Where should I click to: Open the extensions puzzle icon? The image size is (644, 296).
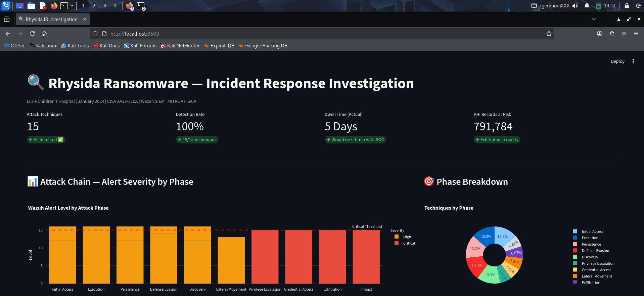[x=612, y=34]
